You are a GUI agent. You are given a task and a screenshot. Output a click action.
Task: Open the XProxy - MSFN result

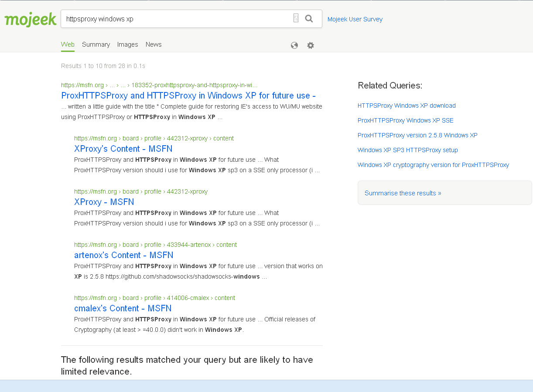[x=104, y=202]
